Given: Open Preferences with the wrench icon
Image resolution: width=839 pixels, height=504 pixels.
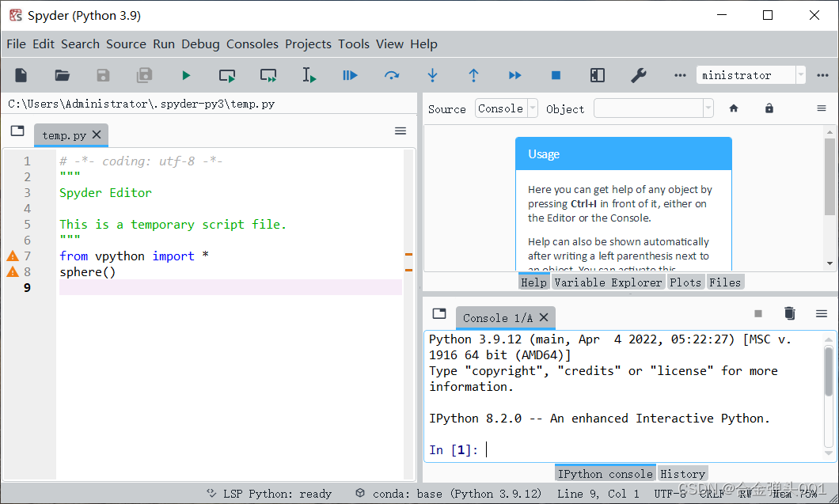Looking at the screenshot, I should click(x=638, y=75).
